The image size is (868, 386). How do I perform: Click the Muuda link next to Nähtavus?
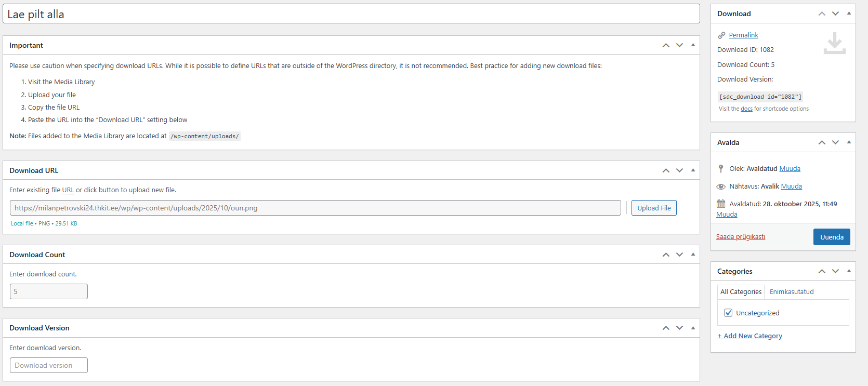[792, 187]
